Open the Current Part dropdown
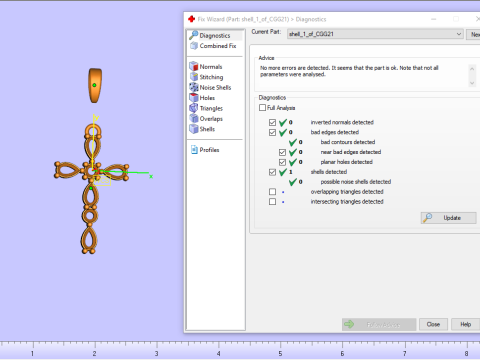This screenshot has width=480, height=360. 375,34
